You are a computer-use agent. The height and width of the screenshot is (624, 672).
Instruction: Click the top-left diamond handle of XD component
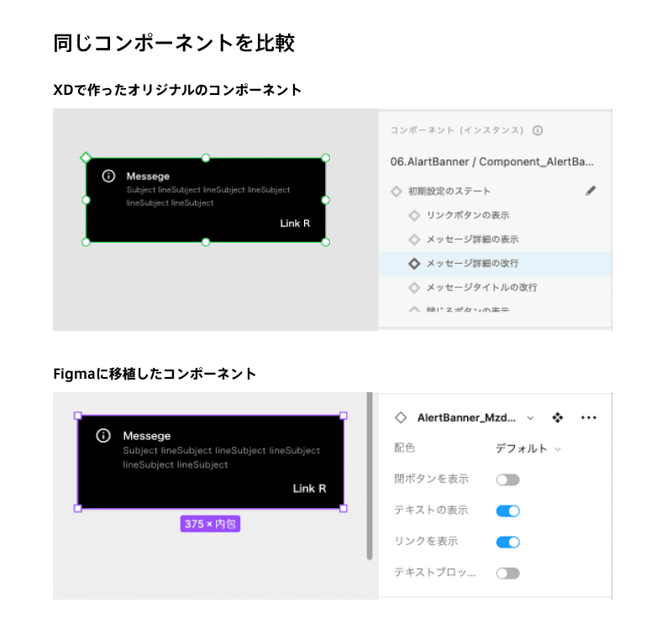point(86,158)
